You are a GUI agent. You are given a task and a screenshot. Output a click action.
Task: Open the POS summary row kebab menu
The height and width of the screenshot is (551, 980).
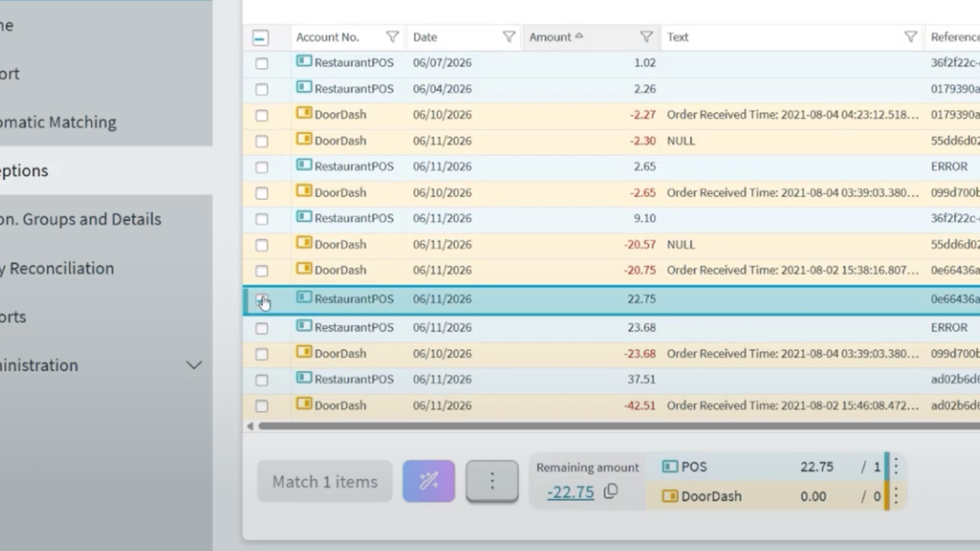[896, 466]
